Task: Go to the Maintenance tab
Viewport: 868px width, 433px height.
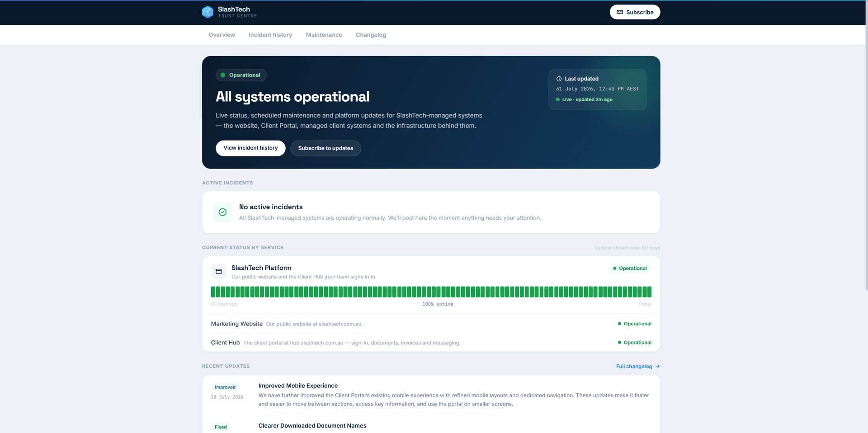Action: pyautogui.click(x=324, y=35)
